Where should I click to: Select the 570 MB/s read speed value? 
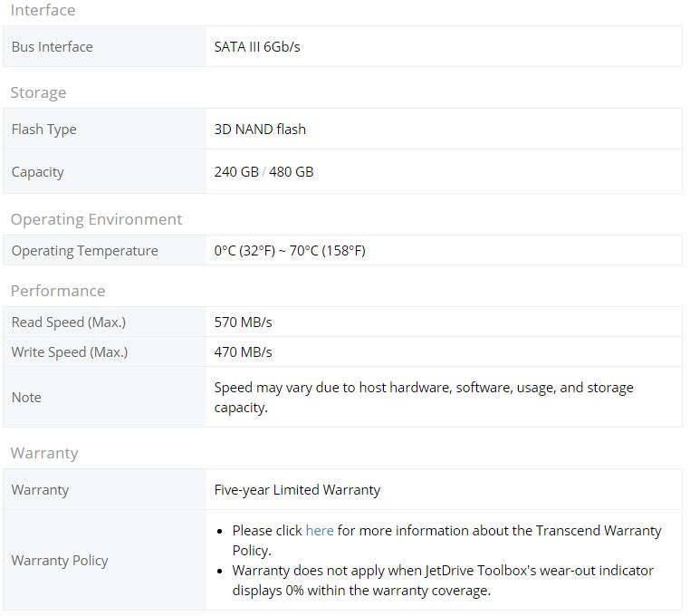point(243,322)
